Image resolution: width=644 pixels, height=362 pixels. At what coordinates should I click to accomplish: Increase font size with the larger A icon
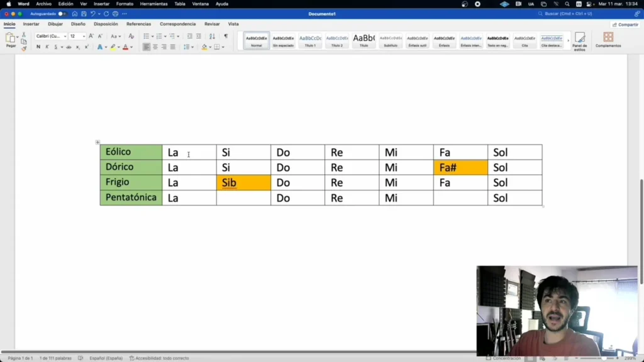coord(91,36)
